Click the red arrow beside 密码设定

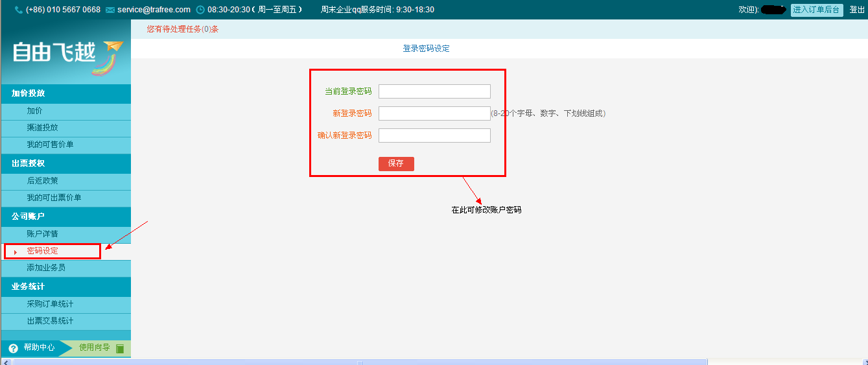pos(15,252)
